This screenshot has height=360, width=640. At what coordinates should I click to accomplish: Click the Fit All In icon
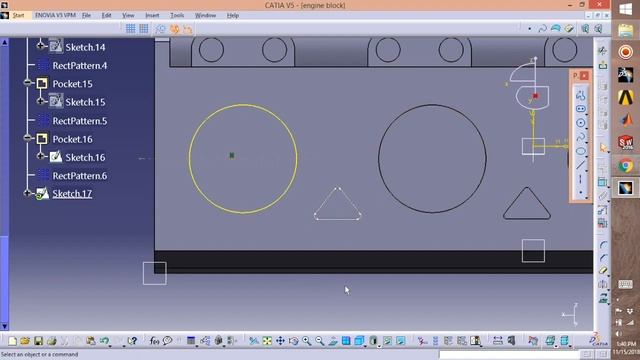point(267,341)
